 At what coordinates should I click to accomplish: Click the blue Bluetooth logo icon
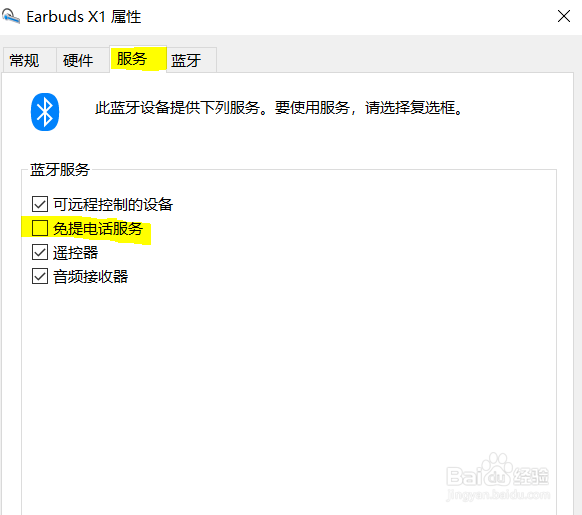point(45,112)
